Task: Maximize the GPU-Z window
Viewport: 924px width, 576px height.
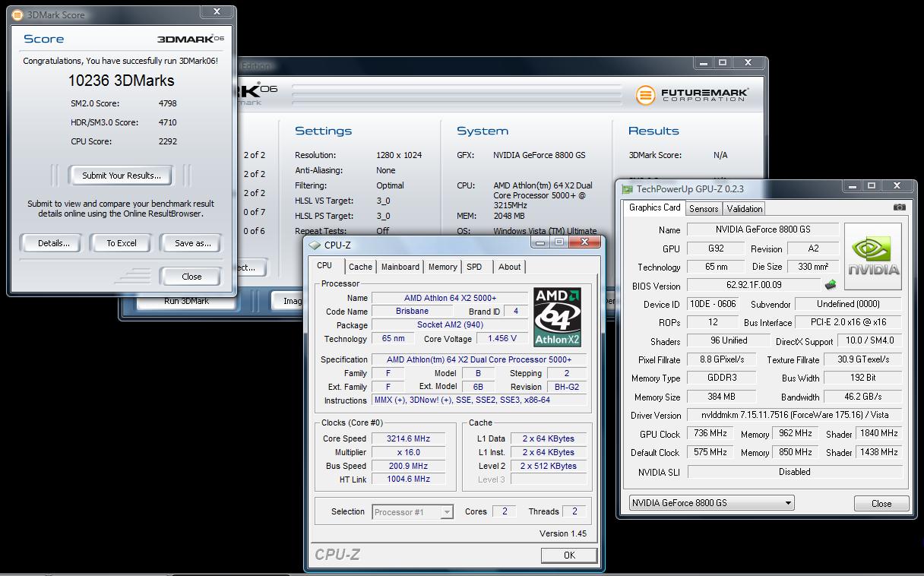Action: pyautogui.click(x=871, y=186)
